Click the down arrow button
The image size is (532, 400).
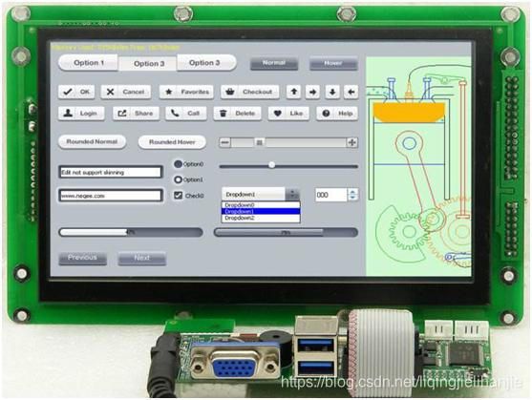332,92
